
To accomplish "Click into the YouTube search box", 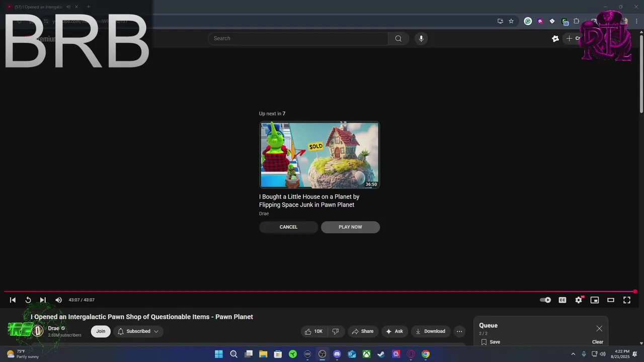I will click(298, 38).
